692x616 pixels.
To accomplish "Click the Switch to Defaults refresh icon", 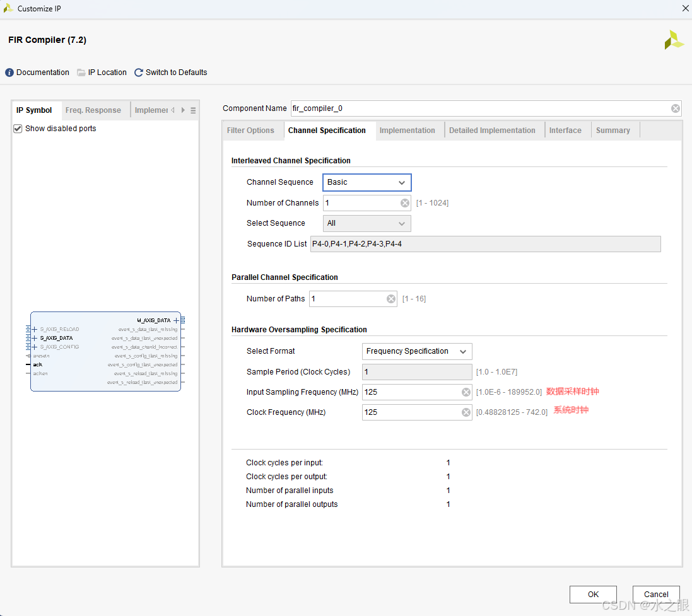I will pyautogui.click(x=139, y=73).
